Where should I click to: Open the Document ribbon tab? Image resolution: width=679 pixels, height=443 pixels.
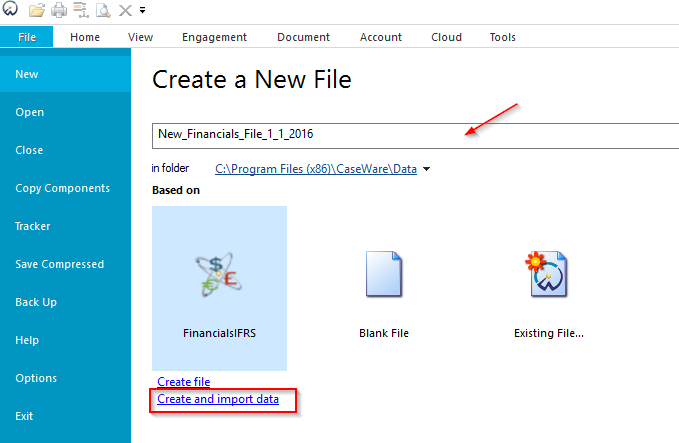(x=303, y=37)
